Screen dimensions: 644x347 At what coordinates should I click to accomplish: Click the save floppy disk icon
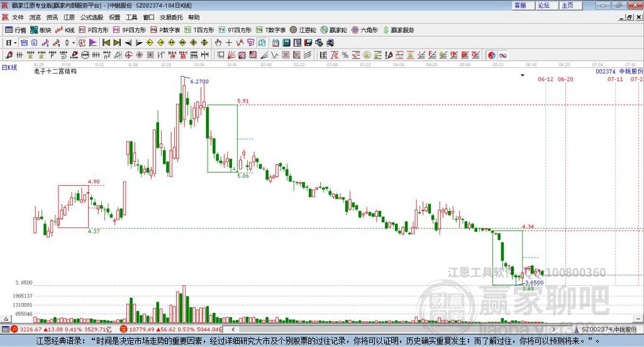[308, 43]
